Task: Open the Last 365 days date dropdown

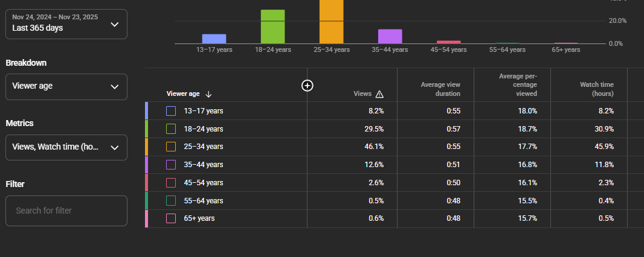Action: pos(66,24)
